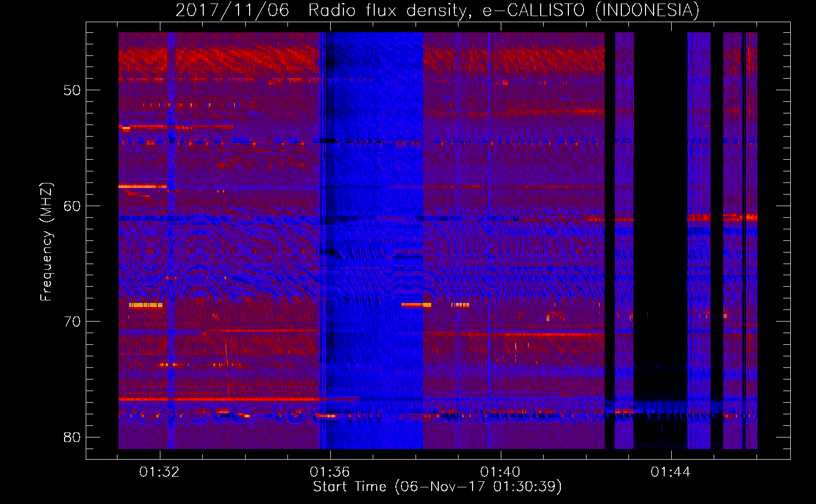
Task: Click the x-axis label "Start Time (06-Nov-17 01:30:39)"
Action: [x=437, y=487]
